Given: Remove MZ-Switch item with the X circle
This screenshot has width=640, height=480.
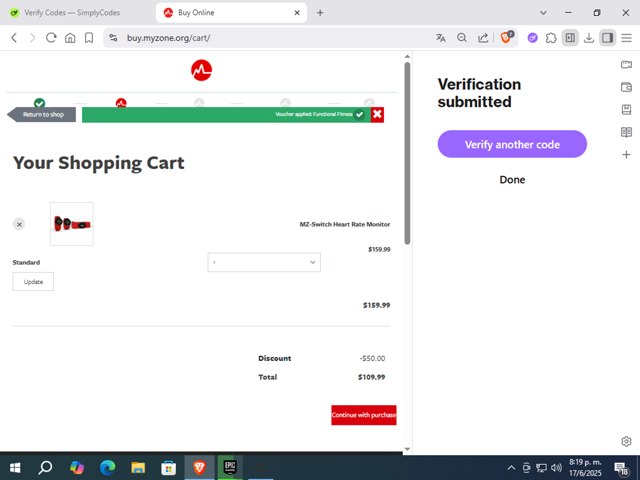Looking at the screenshot, I should tap(19, 224).
